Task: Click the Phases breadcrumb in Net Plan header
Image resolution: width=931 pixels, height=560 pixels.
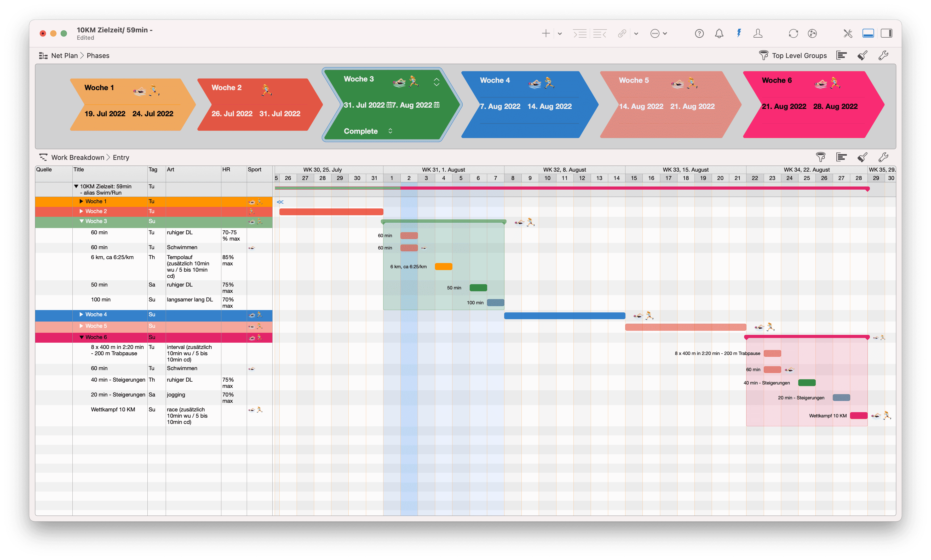Action: coord(98,55)
